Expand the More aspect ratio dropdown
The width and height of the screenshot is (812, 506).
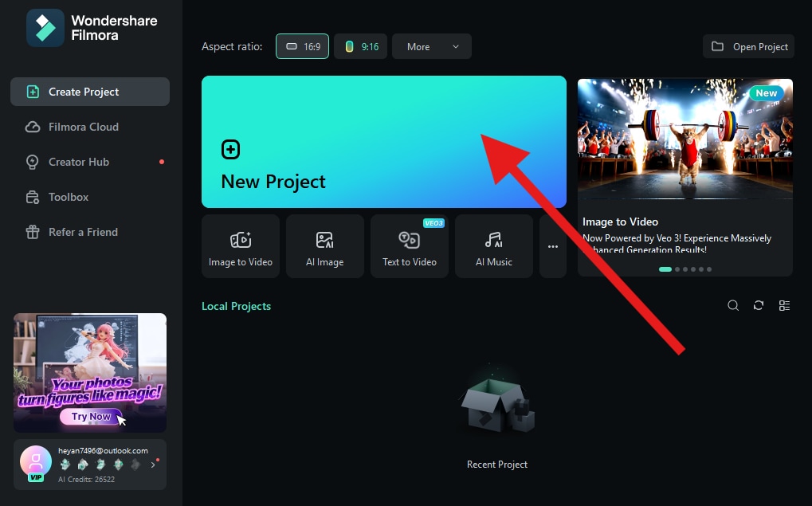432,46
